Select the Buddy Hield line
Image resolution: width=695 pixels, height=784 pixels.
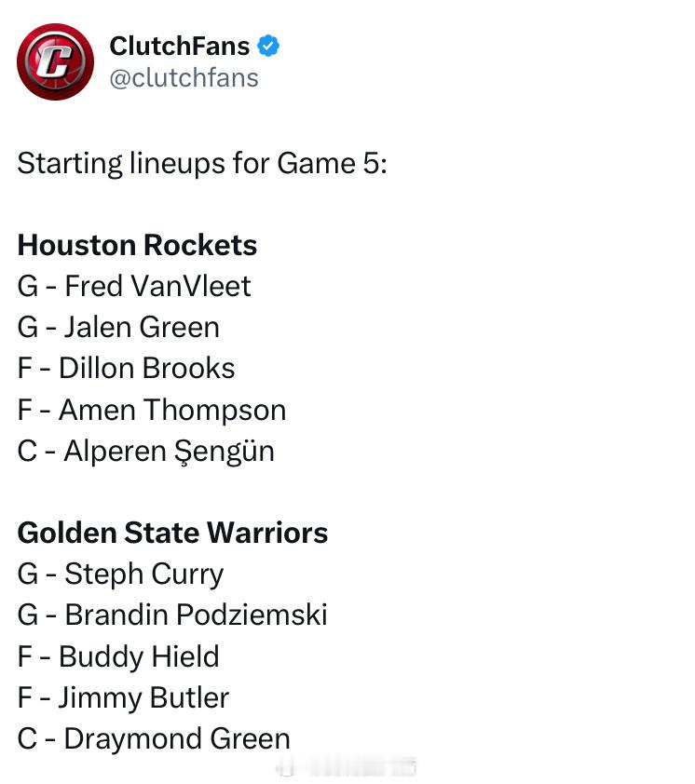[118, 656]
